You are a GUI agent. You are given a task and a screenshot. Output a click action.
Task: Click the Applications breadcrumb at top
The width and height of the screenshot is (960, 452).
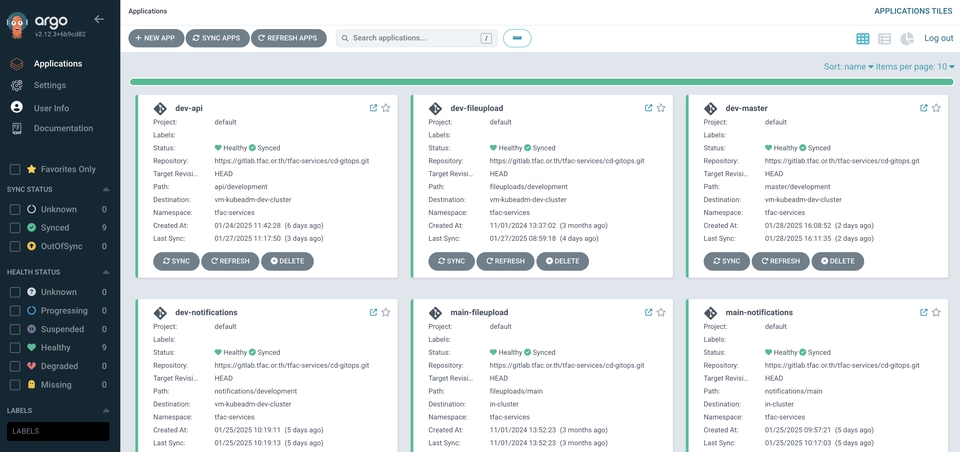[148, 11]
